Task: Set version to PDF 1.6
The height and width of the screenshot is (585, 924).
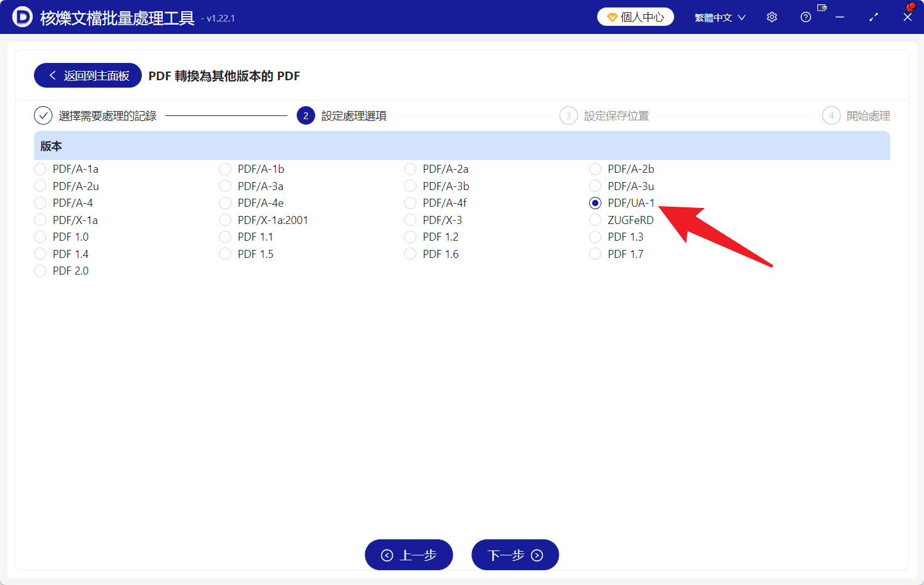Action: (x=410, y=254)
